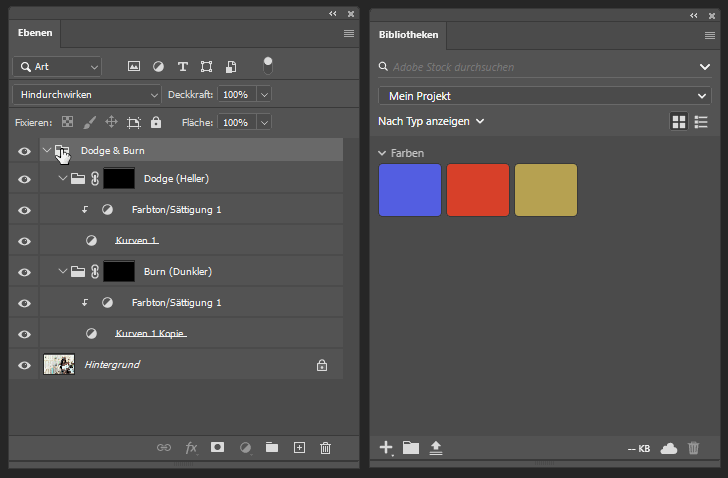The height and width of the screenshot is (478, 728).
Task: Click cloud sync icon in Bibliotheken
Action: pyautogui.click(x=669, y=449)
